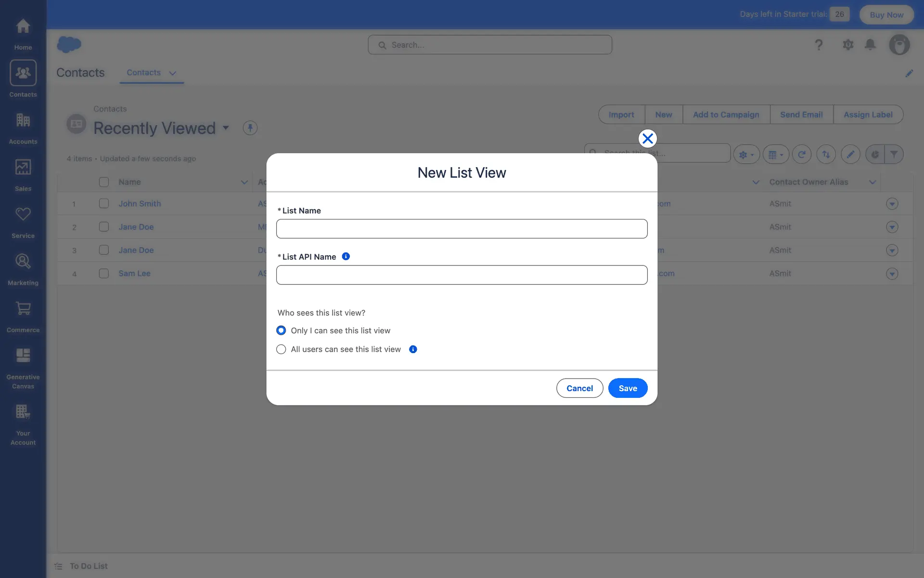Click List API Name info icon
This screenshot has height=578, width=924.
click(346, 256)
